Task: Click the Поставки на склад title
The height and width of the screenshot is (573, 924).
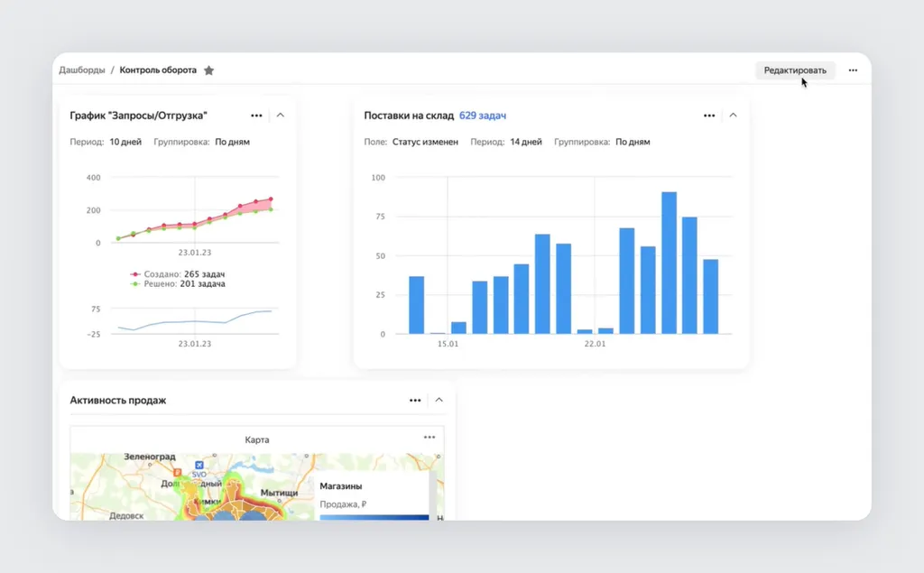Action: pos(409,116)
